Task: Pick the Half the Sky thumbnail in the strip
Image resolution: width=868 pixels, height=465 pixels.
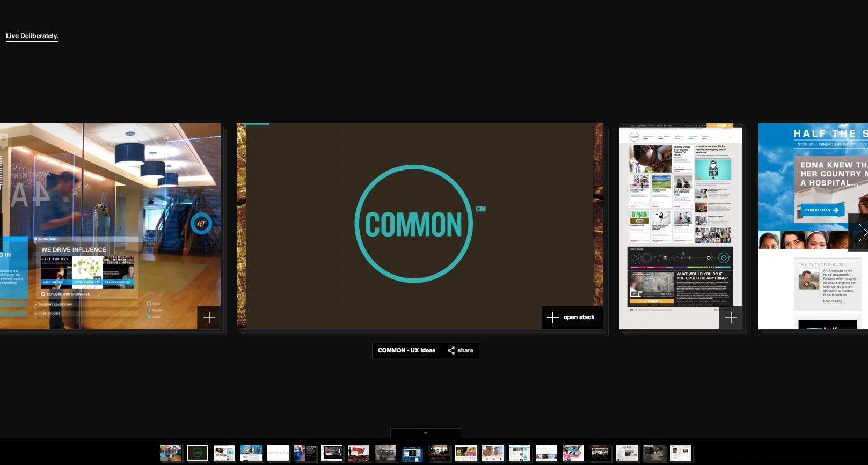Action: click(251, 453)
